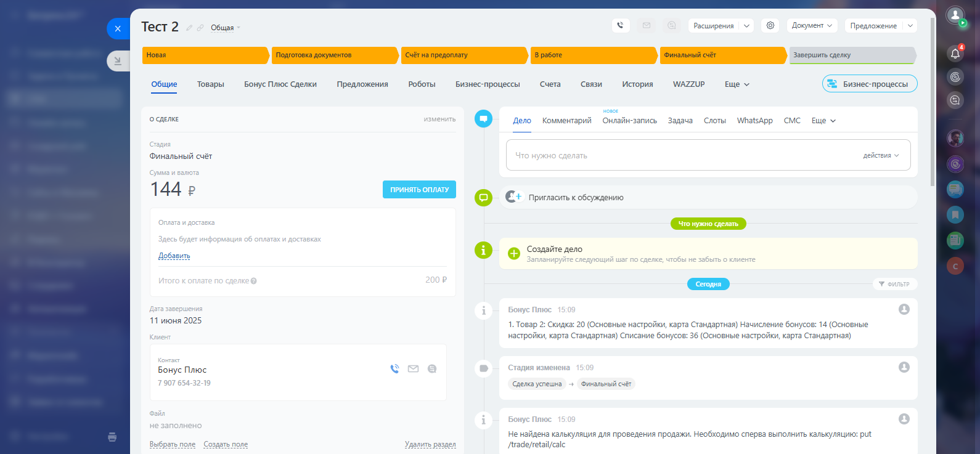The height and width of the screenshot is (454, 980).
Task: Click green plus icon for Создайте дело
Action: click(513, 253)
